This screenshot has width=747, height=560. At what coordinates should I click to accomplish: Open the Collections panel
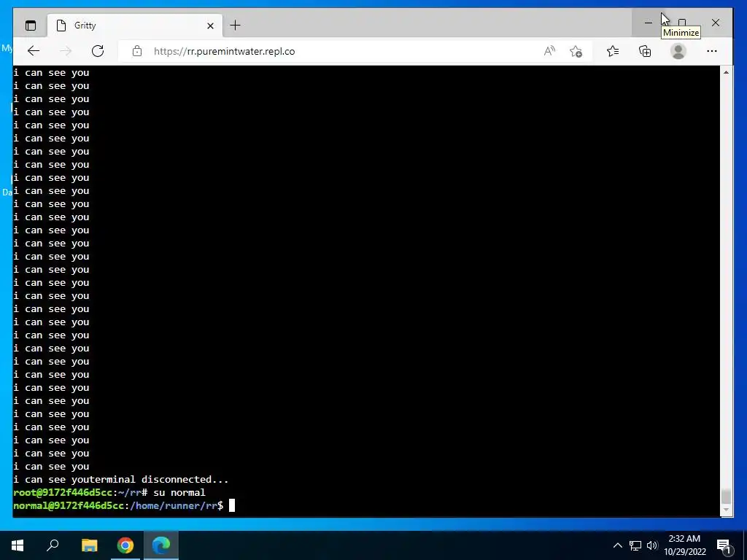tap(645, 51)
